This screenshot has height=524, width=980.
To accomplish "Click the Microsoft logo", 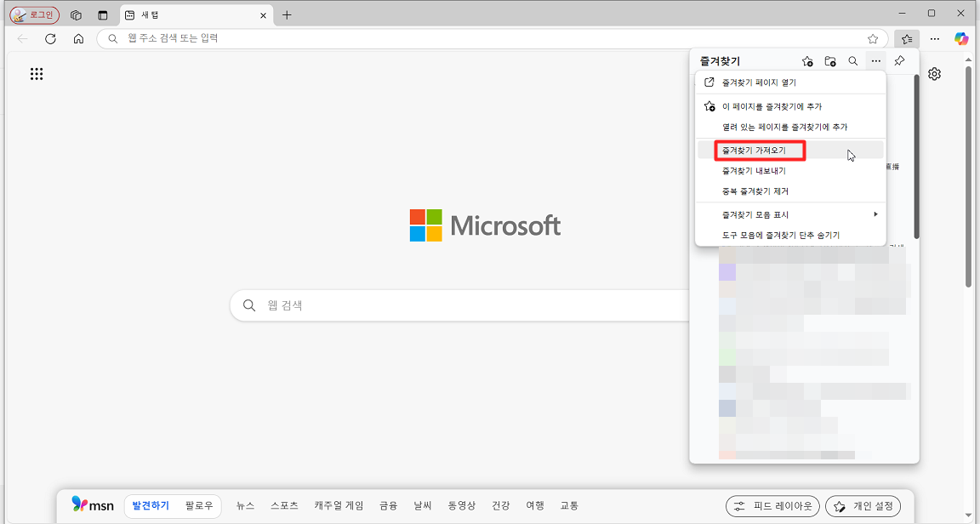I will click(x=485, y=225).
